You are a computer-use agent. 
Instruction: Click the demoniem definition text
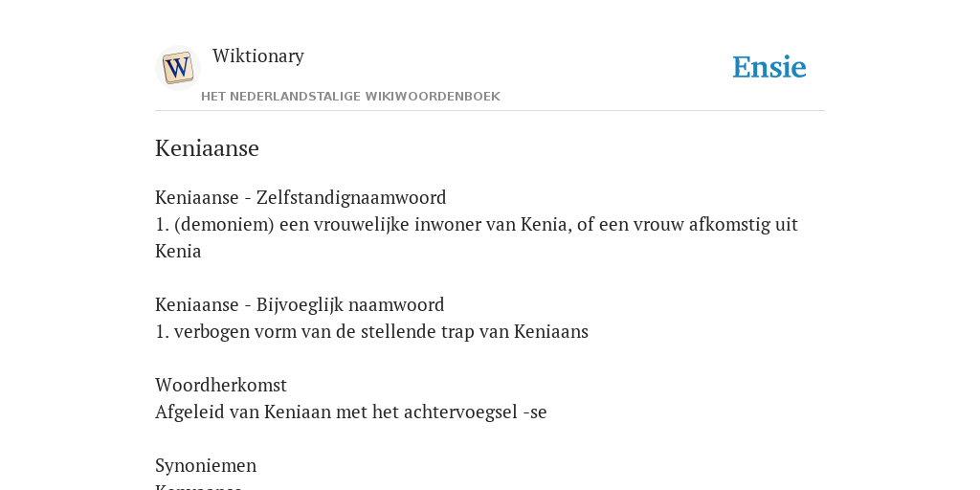point(477,237)
